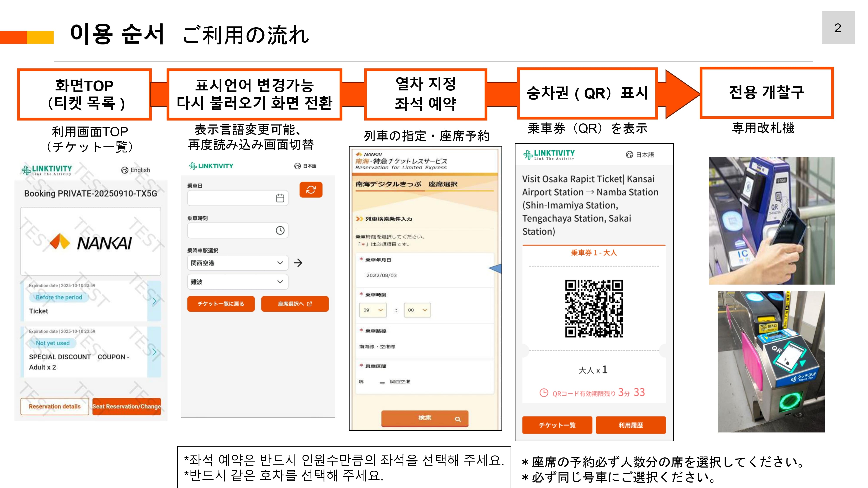Click the magnifier icon on 検索 button
868x488 pixels.
458,419
